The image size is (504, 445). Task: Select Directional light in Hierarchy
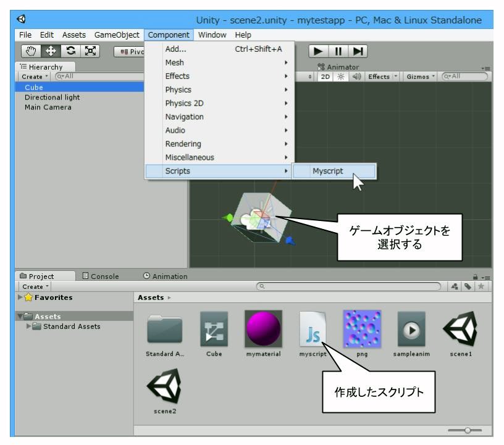point(52,98)
